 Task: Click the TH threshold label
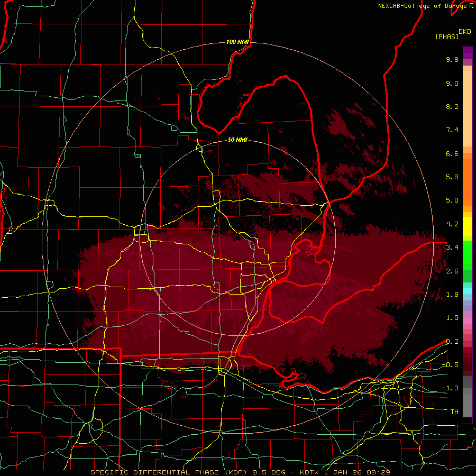click(454, 412)
